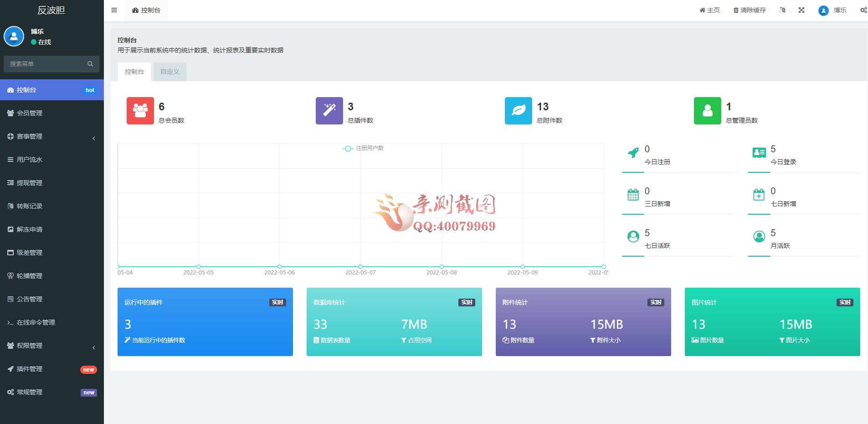Click the settings gear icon top right
This screenshot has width=868, height=424.
pyautogui.click(x=863, y=10)
